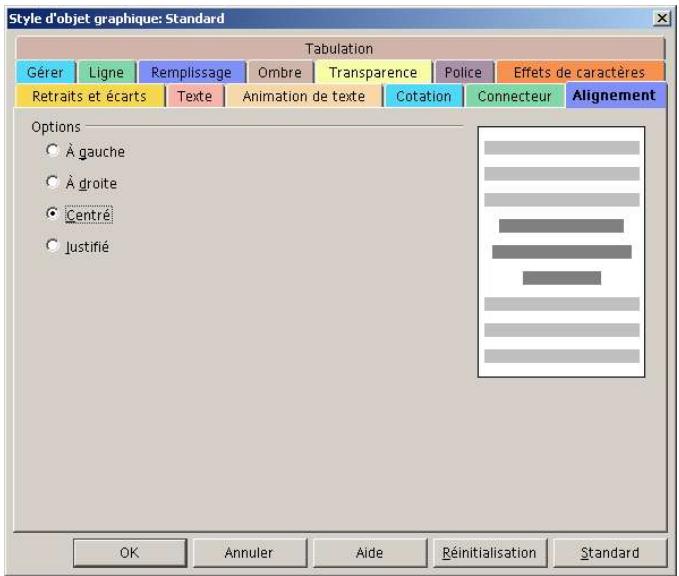Image resolution: width=679 pixels, height=576 pixels.
Task: Click the active Alignement tab
Action: click(x=615, y=95)
